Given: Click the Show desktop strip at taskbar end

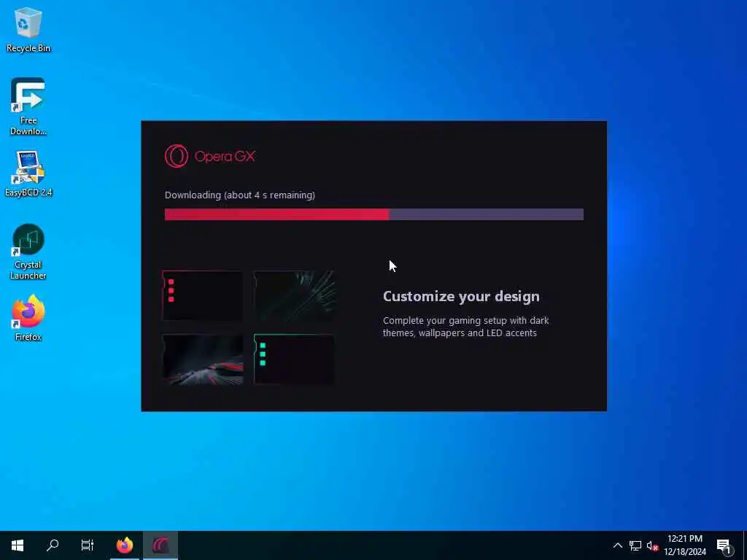Looking at the screenshot, I should tap(745, 545).
